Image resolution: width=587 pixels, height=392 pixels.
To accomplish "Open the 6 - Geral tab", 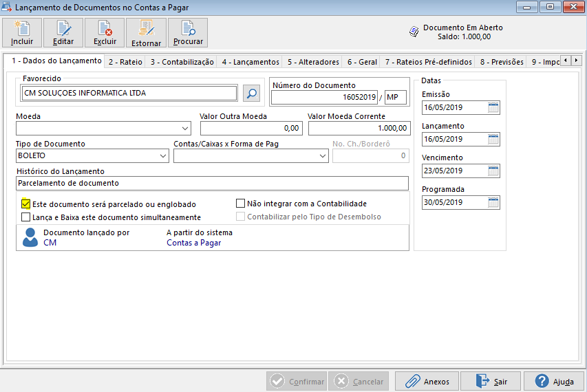I will (x=362, y=62).
